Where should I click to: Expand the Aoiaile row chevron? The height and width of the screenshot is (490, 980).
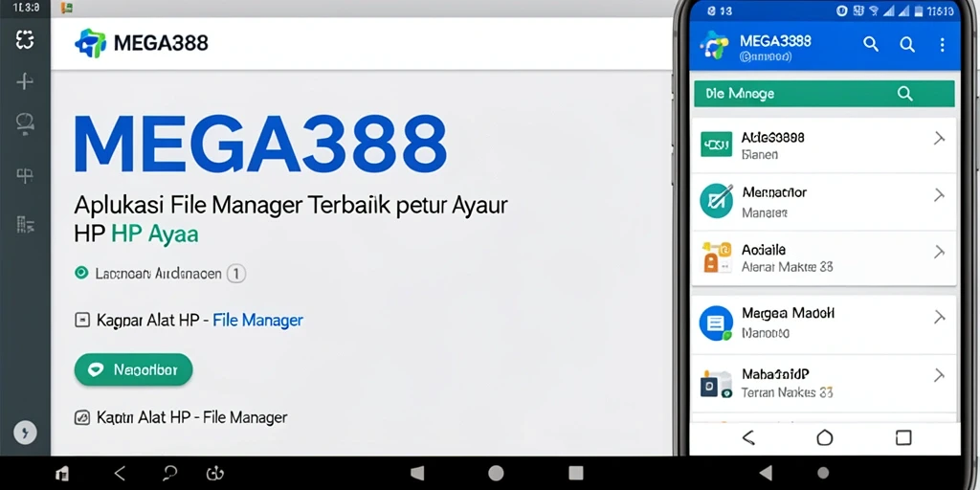coord(939,252)
